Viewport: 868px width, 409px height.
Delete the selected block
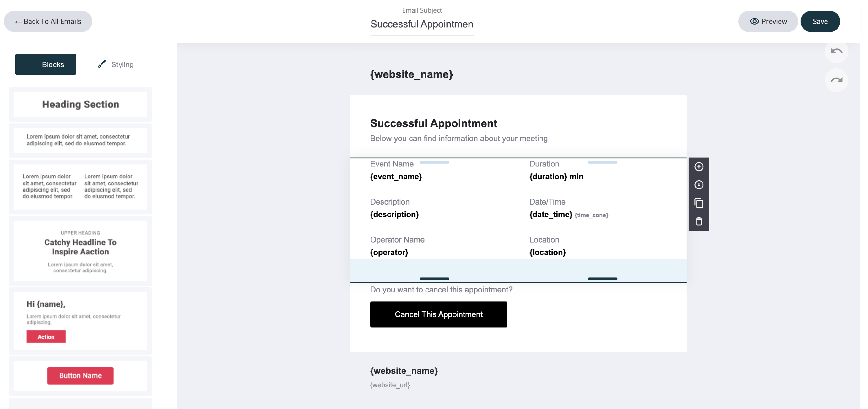coord(698,221)
